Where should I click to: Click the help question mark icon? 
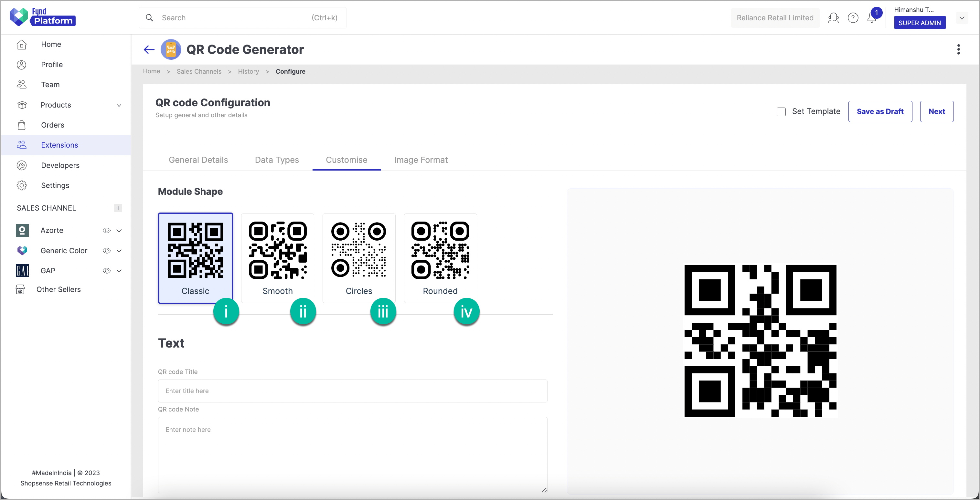853,17
